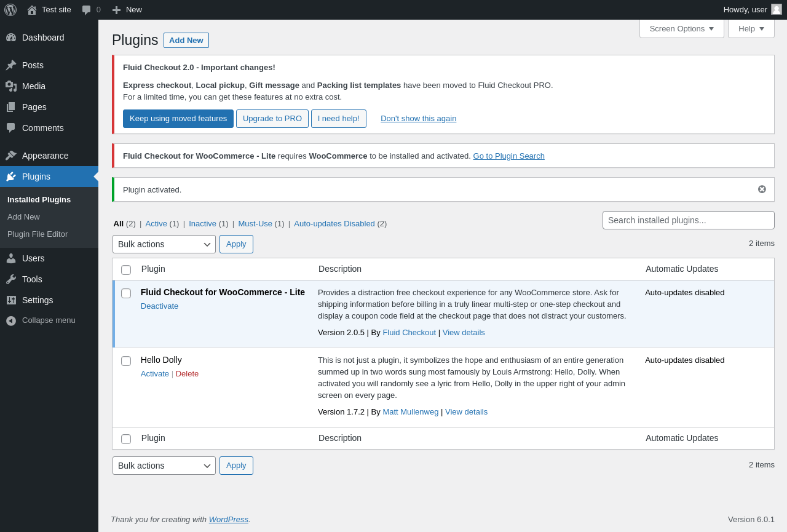The width and height of the screenshot is (787, 532).
Task: Click the Dashboard gauge icon
Action: point(11,38)
